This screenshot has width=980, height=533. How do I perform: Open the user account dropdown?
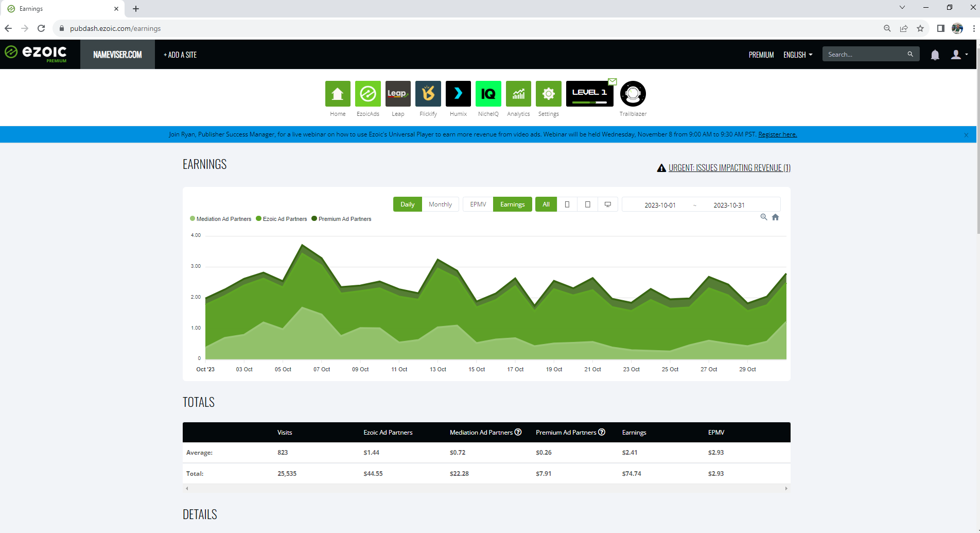click(x=959, y=55)
